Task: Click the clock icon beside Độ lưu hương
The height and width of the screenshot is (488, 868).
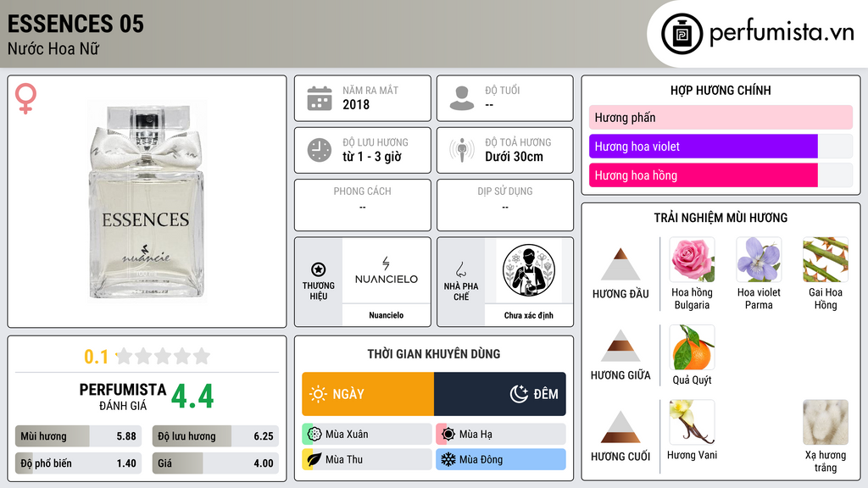Action: click(x=320, y=150)
